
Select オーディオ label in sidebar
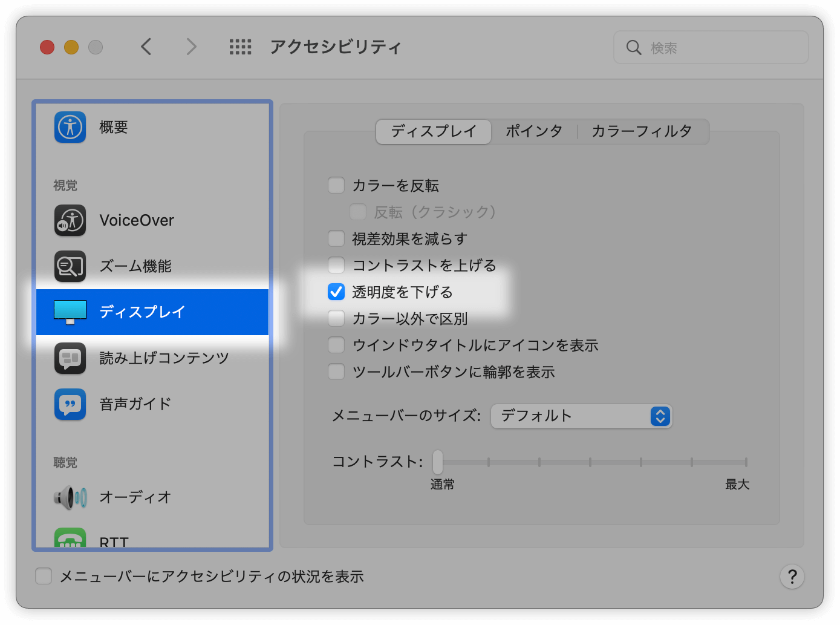(x=135, y=497)
